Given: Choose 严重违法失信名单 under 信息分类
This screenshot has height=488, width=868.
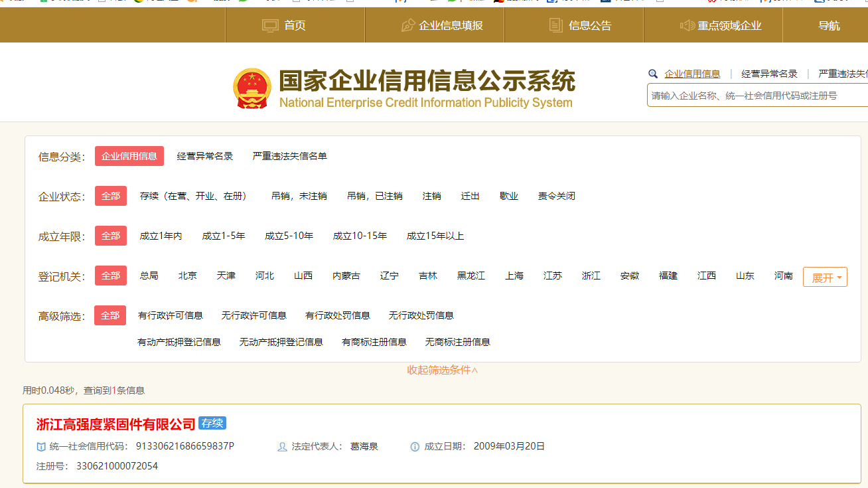Looking at the screenshot, I should point(289,156).
